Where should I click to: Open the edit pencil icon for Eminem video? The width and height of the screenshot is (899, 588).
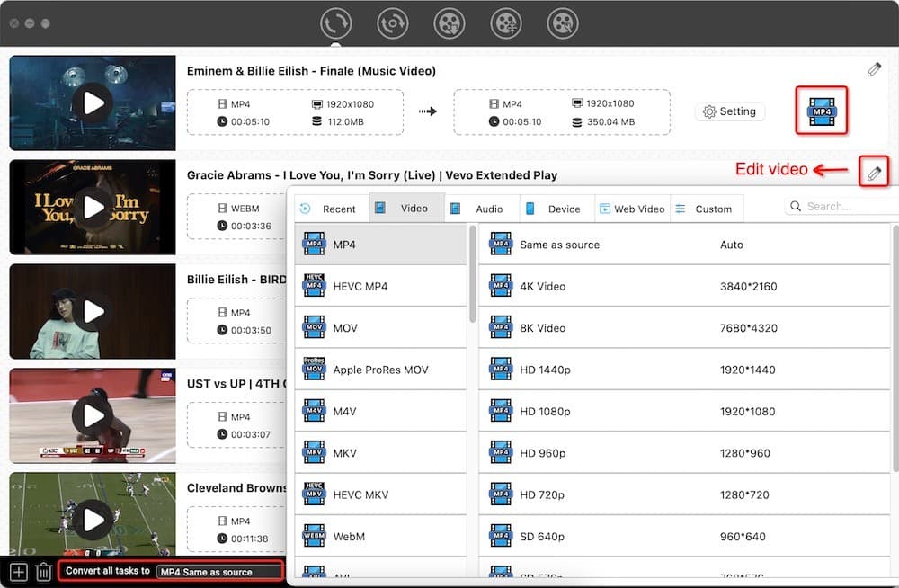click(x=873, y=68)
